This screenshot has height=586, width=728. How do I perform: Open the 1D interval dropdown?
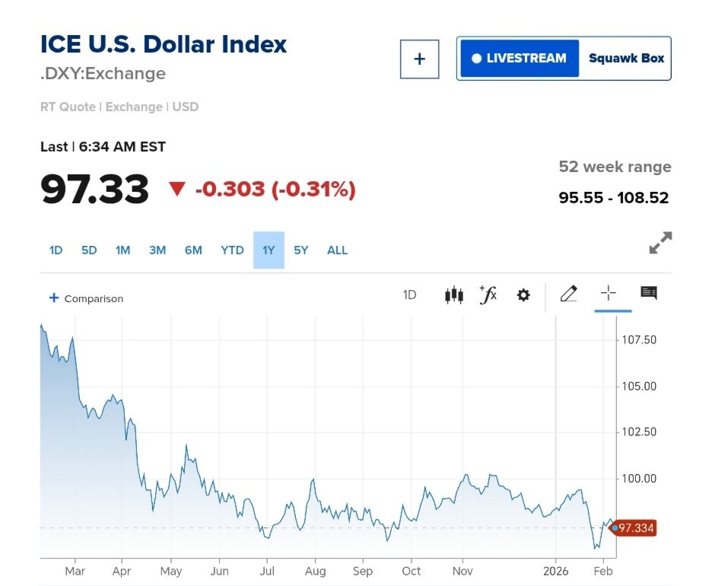(x=409, y=295)
